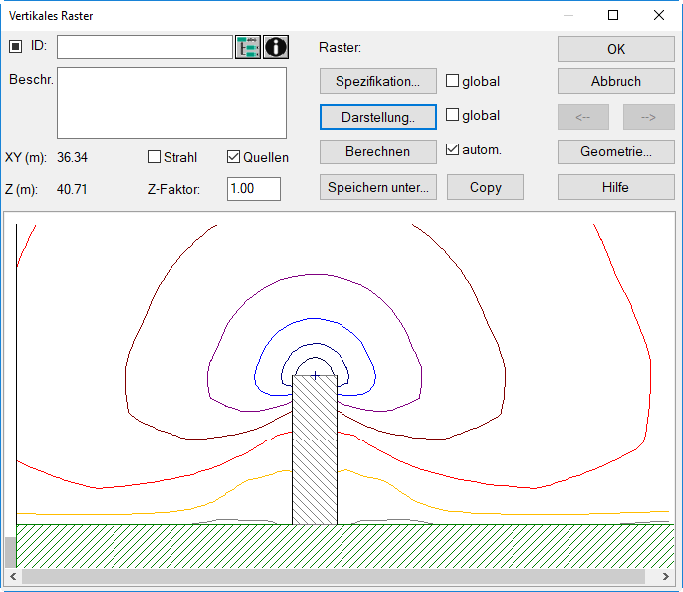Uncheck the Quellen checkbox
Viewport: 683px width, 592px height.
(x=233, y=157)
